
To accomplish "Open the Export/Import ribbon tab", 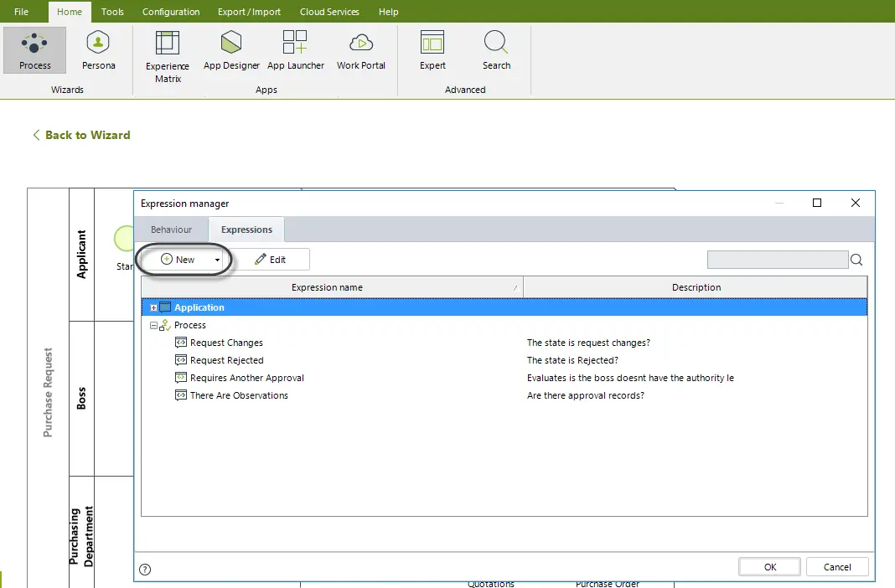I will (x=249, y=12).
